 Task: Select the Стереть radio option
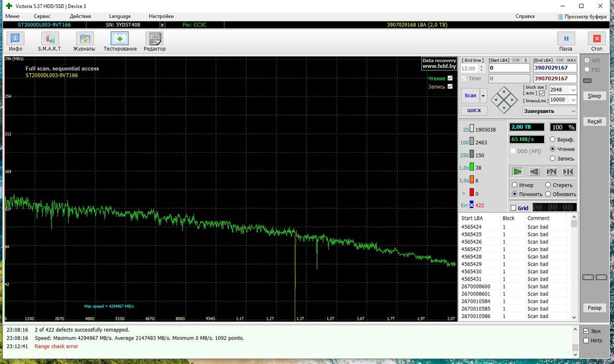[x=548, y=185]
